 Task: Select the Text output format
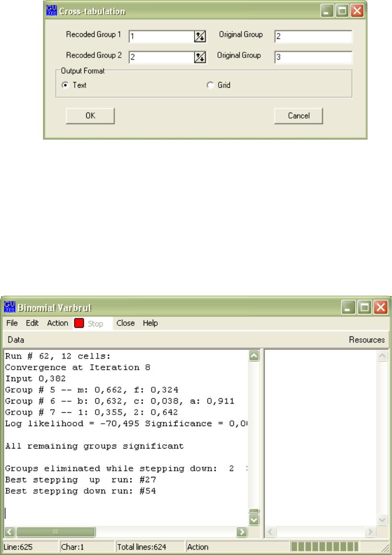click(64, 85)
